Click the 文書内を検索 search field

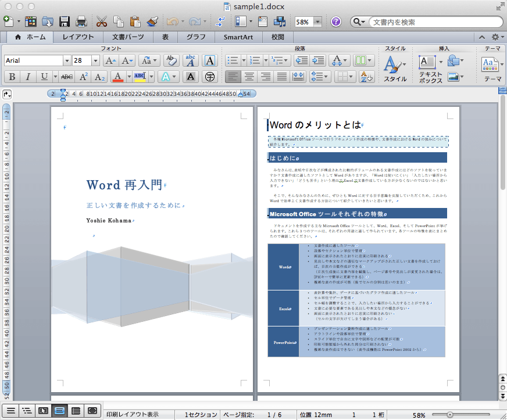click(435, 22)
